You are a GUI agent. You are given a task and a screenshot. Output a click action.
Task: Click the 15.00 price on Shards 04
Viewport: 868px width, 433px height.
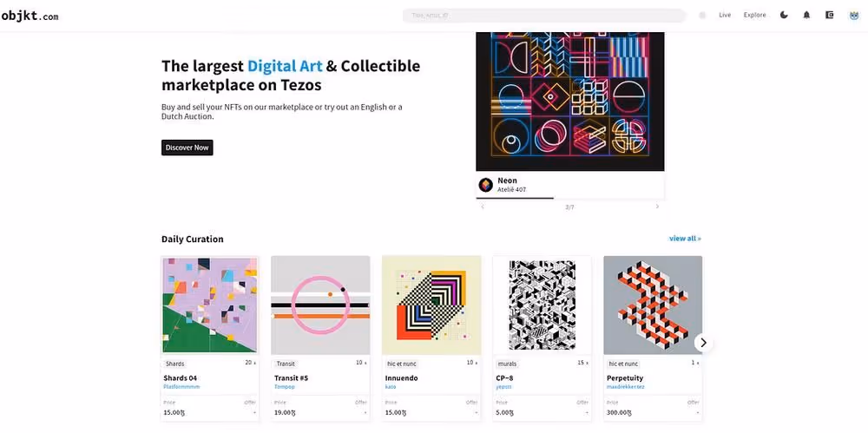pos(174,412)
